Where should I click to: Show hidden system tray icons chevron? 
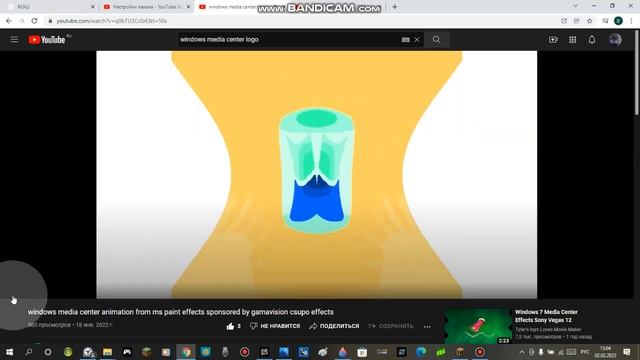click(522, 352)
